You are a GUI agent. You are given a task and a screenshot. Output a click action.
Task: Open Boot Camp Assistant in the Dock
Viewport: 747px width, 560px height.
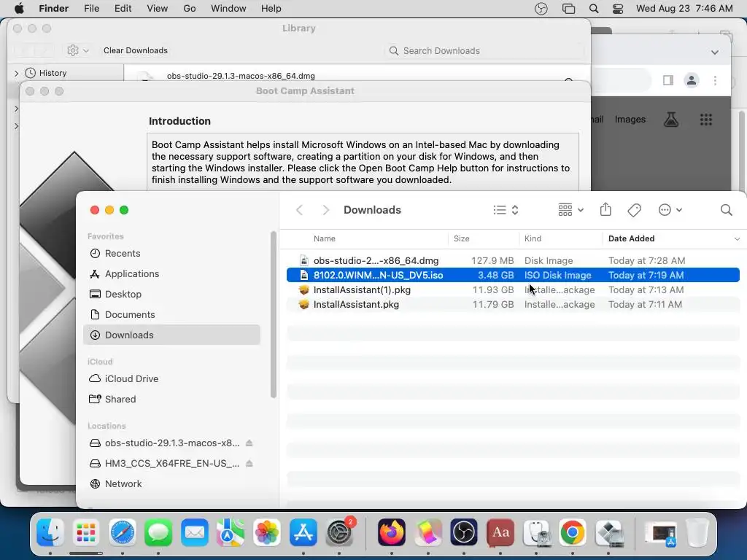[x=609, y=532]
